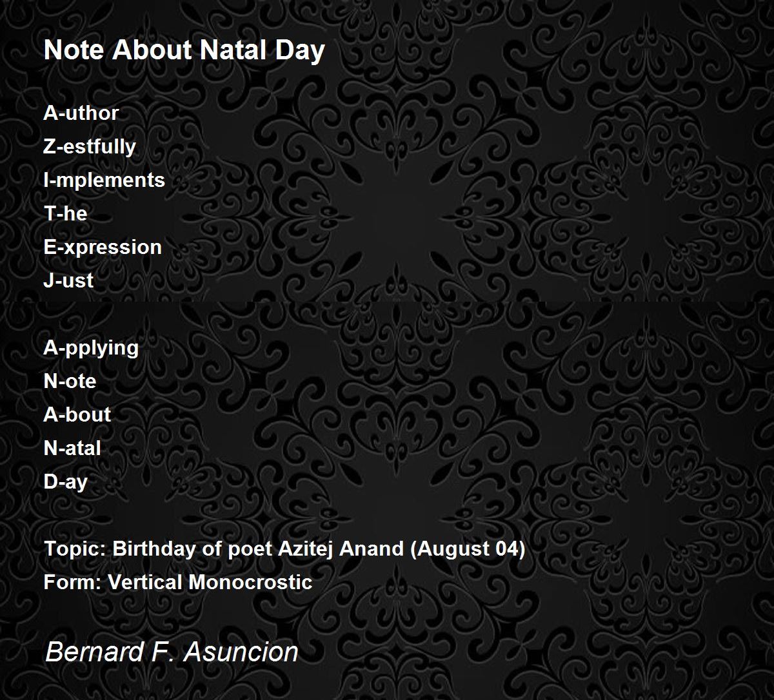Click the J-ust line

point(68,280)
